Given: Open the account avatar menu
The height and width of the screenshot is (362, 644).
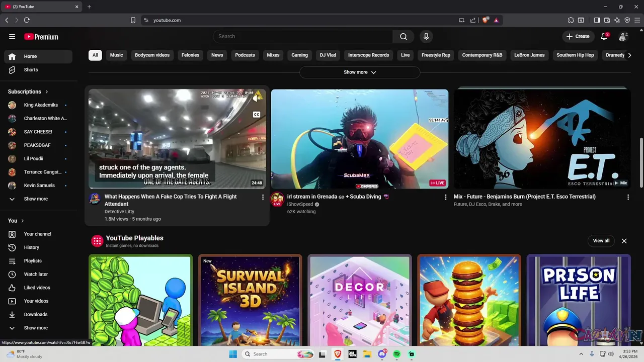Looking at the screenshot, I should click(x=623, y=36).
